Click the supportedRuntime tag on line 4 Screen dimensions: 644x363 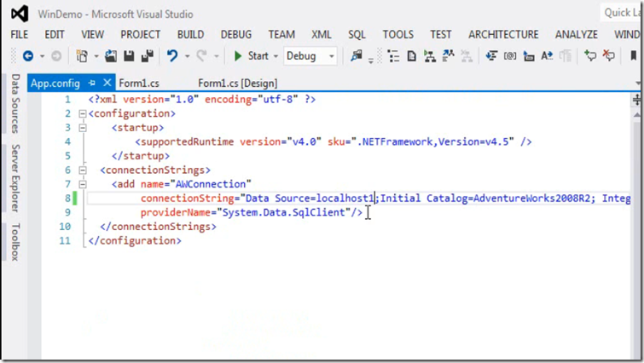tap(187, 142)
